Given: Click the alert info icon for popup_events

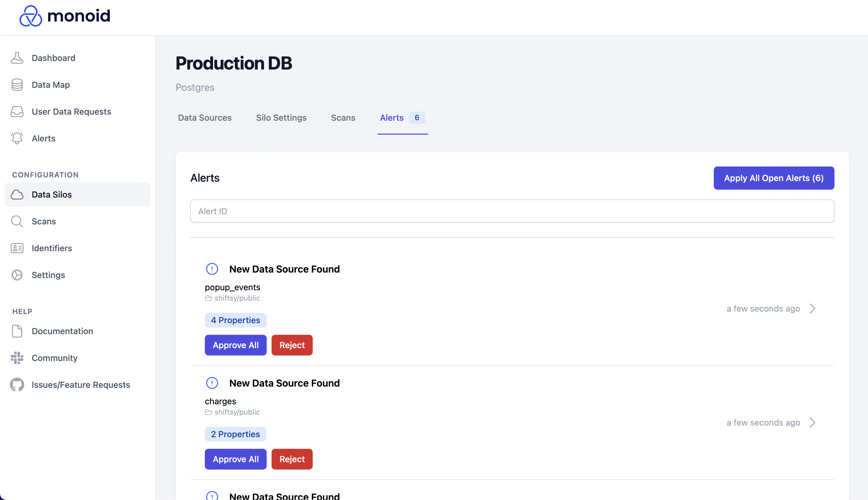Looking at the screenshot, I should click(212, 269).
